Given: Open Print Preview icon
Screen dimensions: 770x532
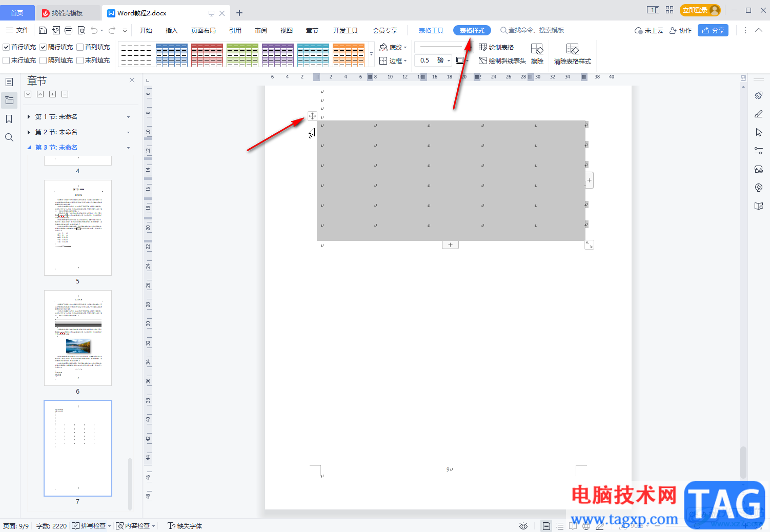Looking at the screenshot, I should tap(81, 30).
